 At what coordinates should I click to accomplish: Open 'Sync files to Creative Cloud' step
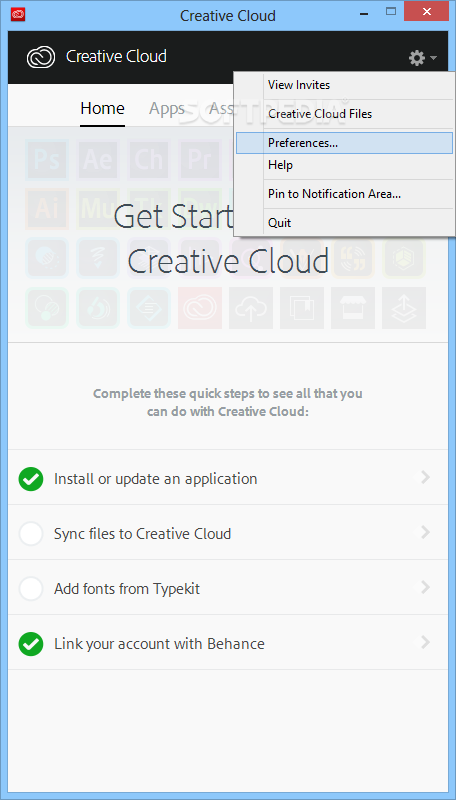click(x=228, y=533)
